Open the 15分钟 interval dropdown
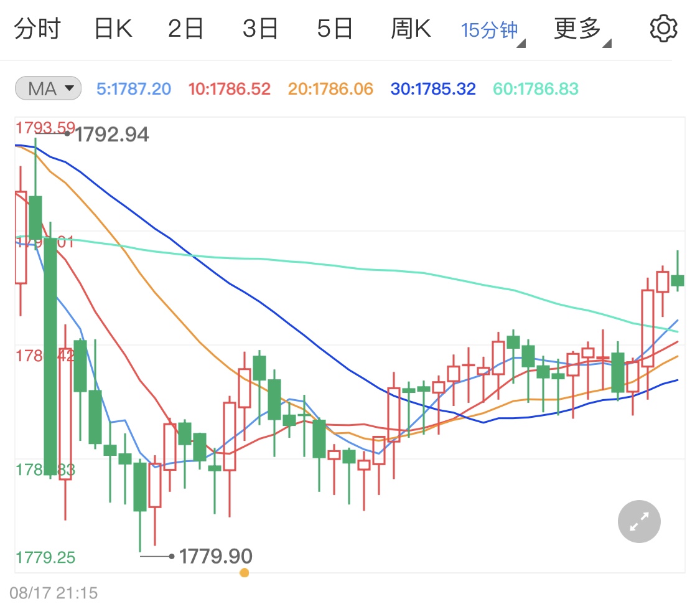 (x=493, y=31)
